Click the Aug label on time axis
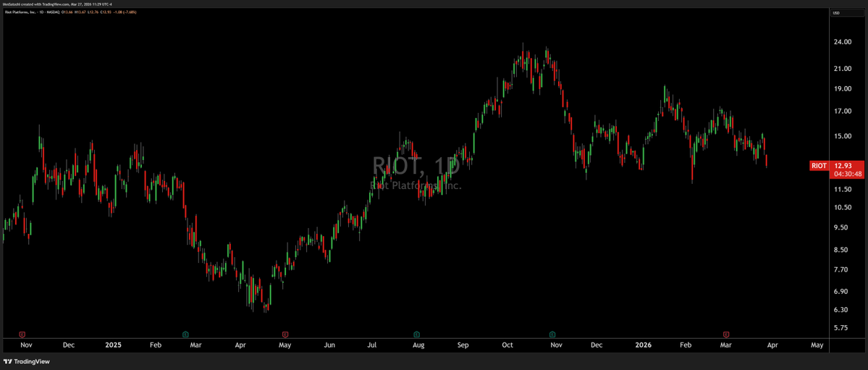 [x=418, y=345]
